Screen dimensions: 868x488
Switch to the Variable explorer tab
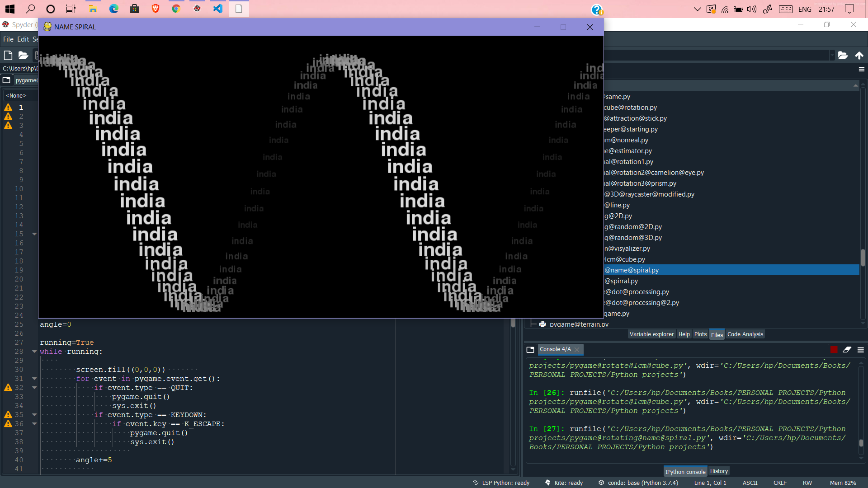point(651,334)
